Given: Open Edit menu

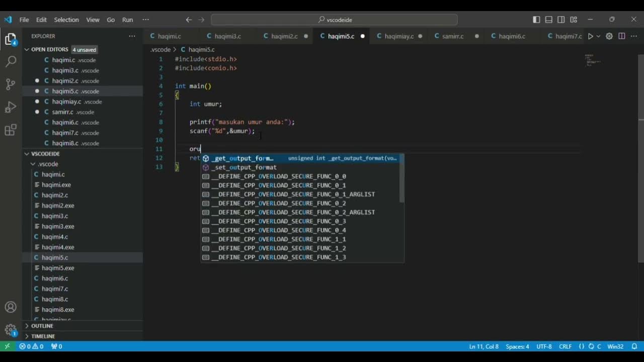Looking at the screenshot, I should click(x=41, y=20).
